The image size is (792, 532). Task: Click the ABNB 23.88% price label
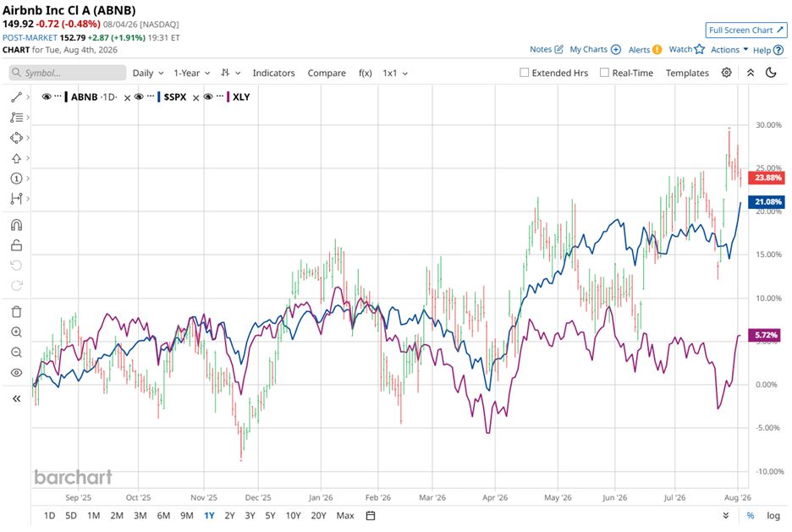(x=767, y=178)
